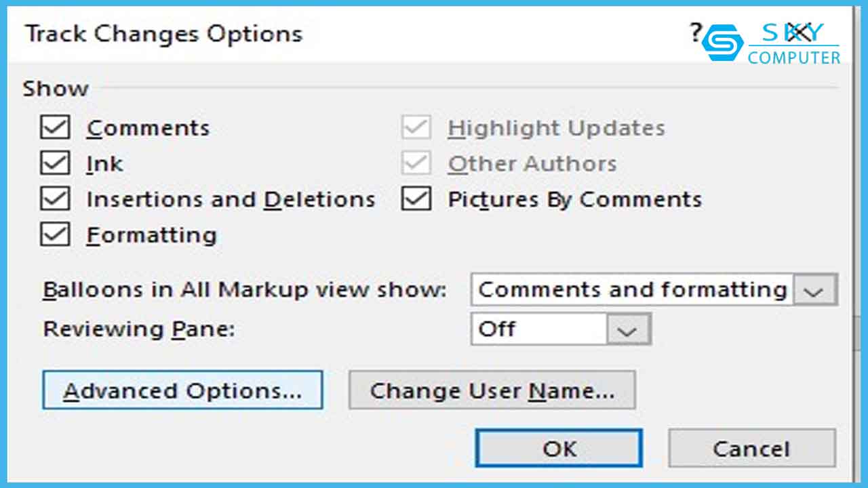The width and height of the screenshot is (868, 488).
Task: Click the Reviewing Pane Off field
Action: pyautogui.click(x=539, y=330)
